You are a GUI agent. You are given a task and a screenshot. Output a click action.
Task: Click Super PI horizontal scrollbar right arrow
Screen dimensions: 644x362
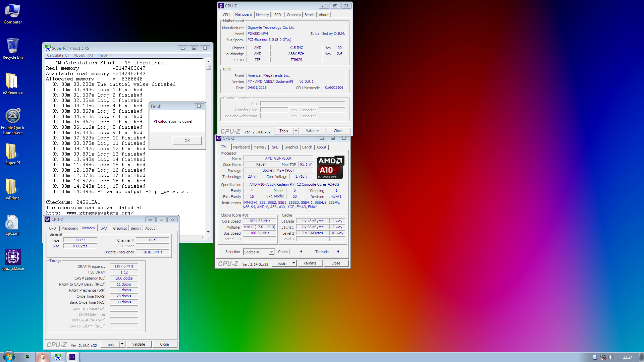[x=202, y=237]
